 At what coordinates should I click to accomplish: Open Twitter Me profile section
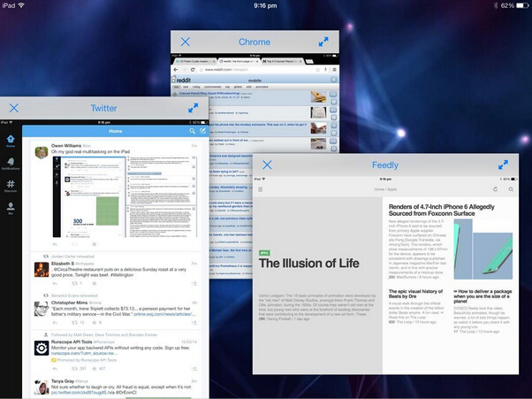11,209
